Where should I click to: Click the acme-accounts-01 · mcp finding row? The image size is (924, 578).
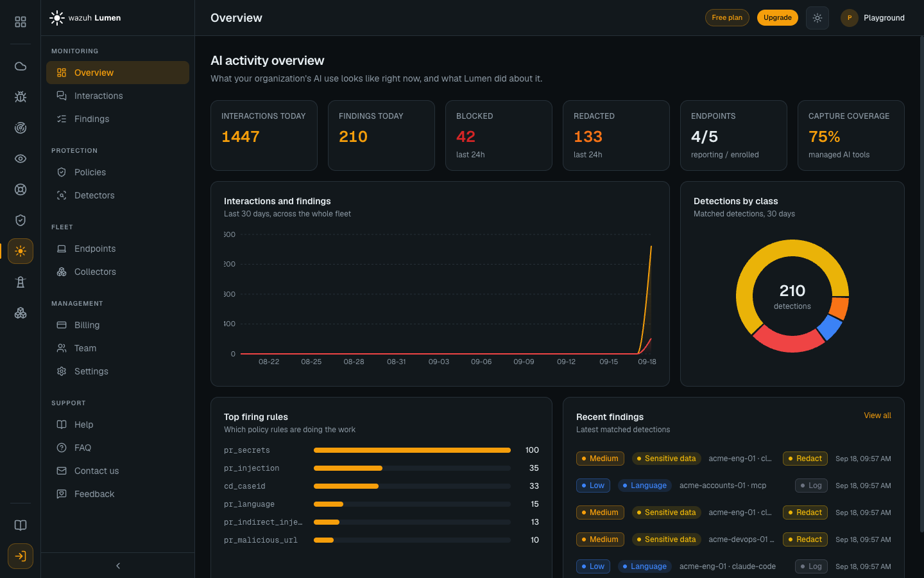733,486
